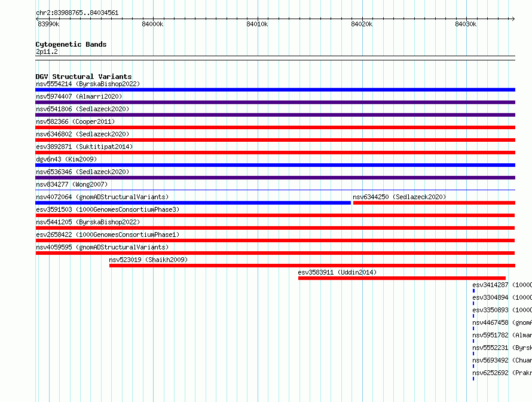Open nsv5552231 variant label

[x=502, y=348]
